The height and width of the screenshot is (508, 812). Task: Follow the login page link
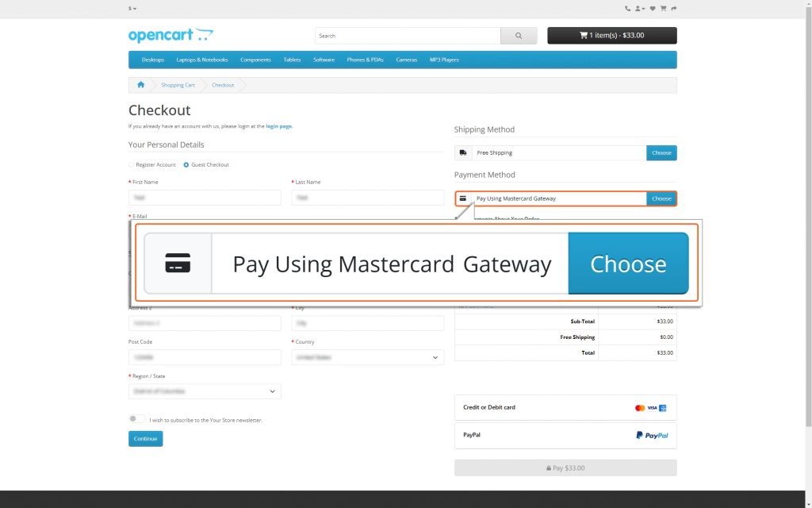278,126
